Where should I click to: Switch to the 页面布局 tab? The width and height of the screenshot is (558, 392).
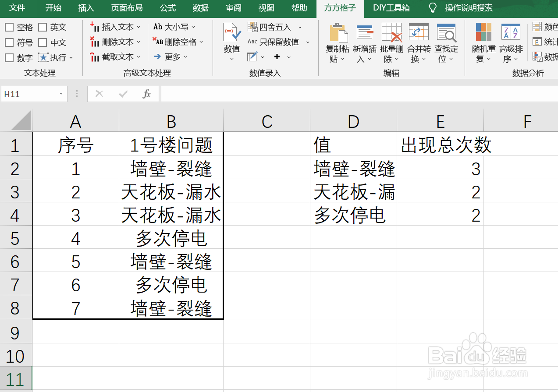click(127, 8)
